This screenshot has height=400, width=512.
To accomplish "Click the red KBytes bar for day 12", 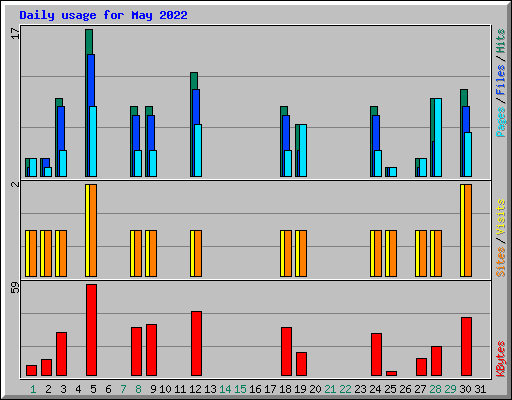I will [x=196, y=344].
